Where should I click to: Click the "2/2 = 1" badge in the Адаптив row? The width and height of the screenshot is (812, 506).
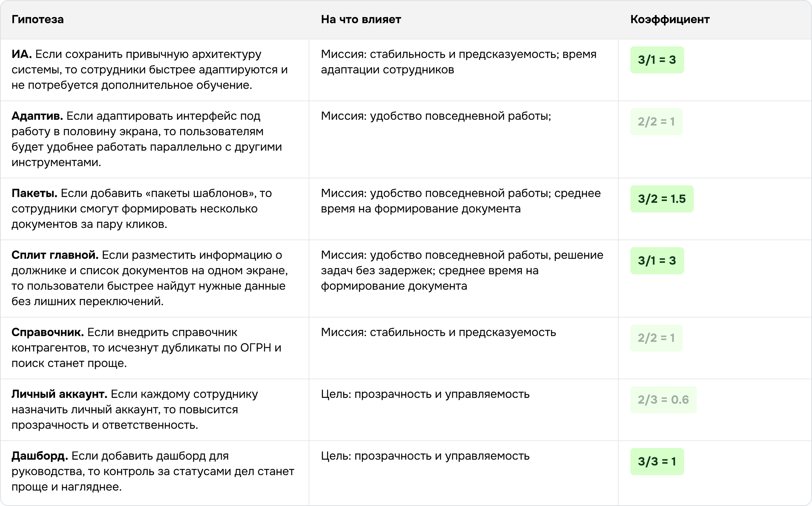pyautogui.click(x=656, y=122)
